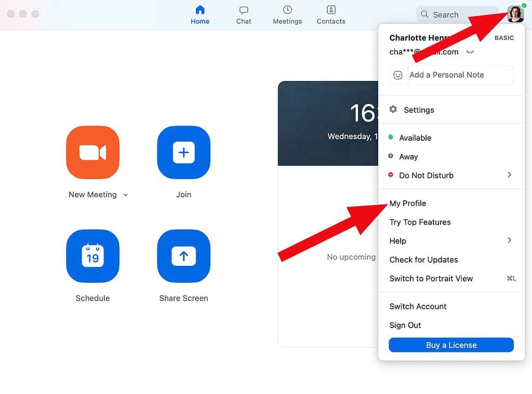This screenshot has height=394, width=532.
Task: Click the emoji smiley icon for personal note
Action: tap(398, 75)
